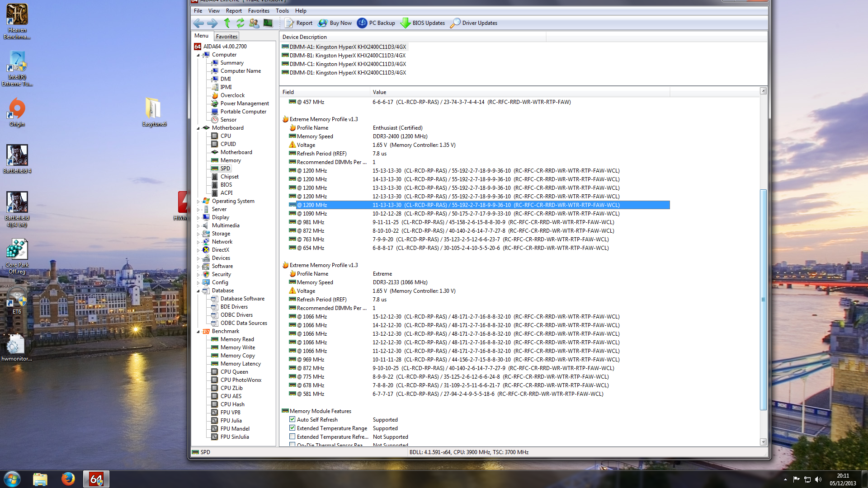Viewport: 868px width, 488px height.
Task: Click the Favorites tab
Action: [x=226, y=36]
